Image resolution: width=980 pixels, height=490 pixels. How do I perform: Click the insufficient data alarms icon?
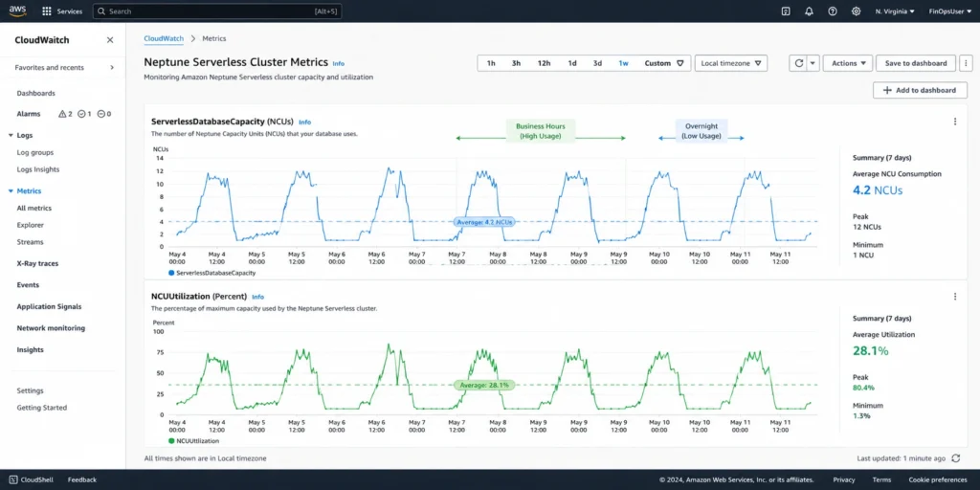tap(100, 114)
